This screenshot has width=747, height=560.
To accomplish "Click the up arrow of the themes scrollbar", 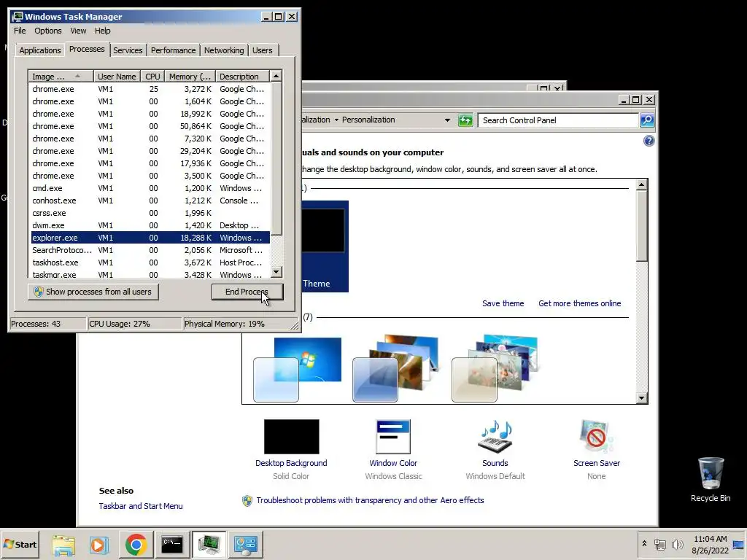I will tap(642, 184).
